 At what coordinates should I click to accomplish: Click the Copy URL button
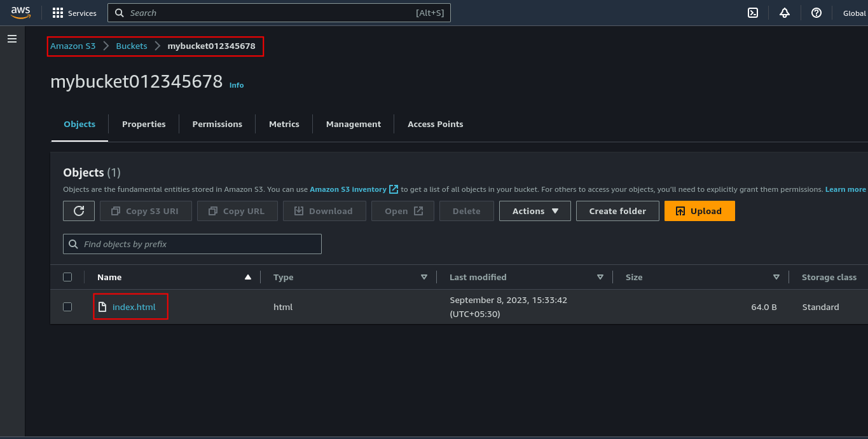click(x=237, y=211)
